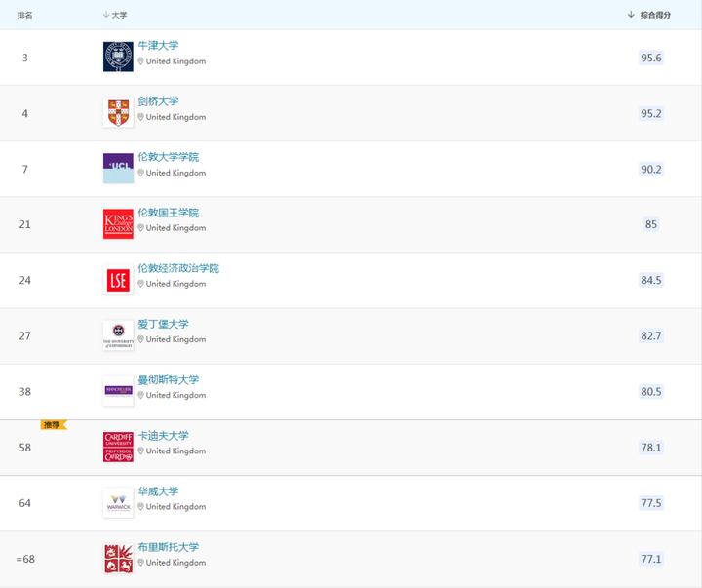Open 布里斯托大学 link
Image resolution: width=702 pixels, height=588 pixels.
169,547
